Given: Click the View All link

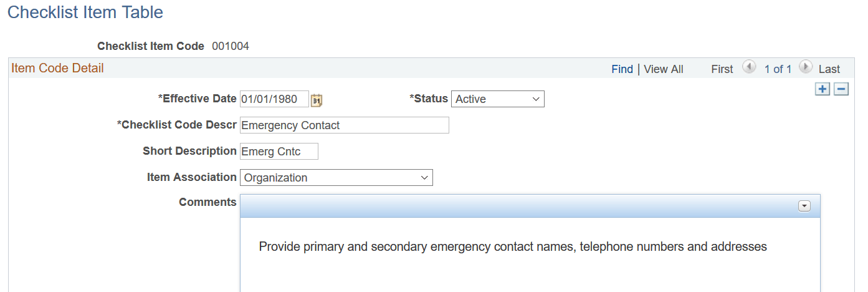Looking at the screenshot, I should coord(663,69).
